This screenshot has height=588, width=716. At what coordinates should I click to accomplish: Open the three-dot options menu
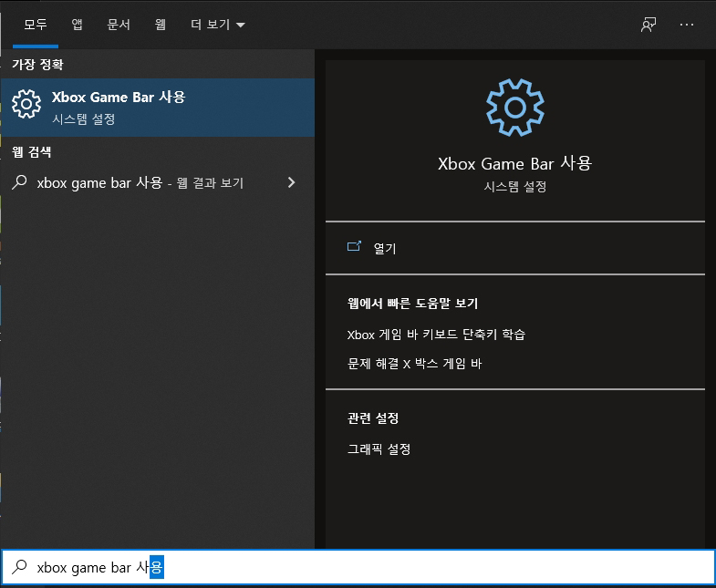pos(686,25)
